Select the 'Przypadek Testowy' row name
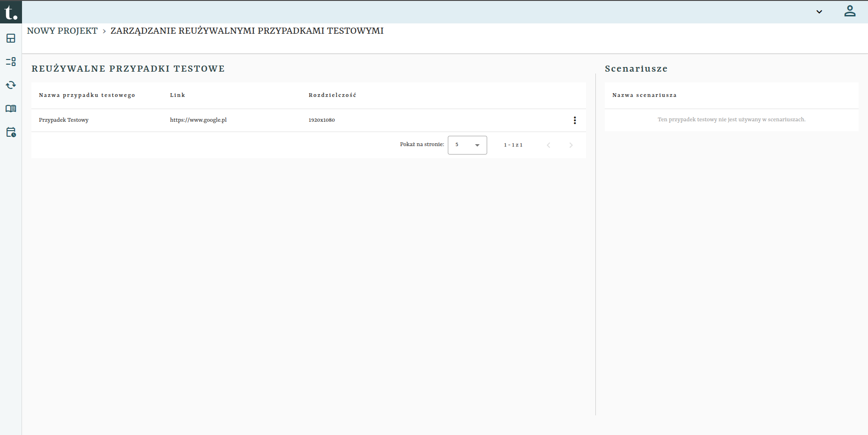868x435 pixels. [64, 120]
